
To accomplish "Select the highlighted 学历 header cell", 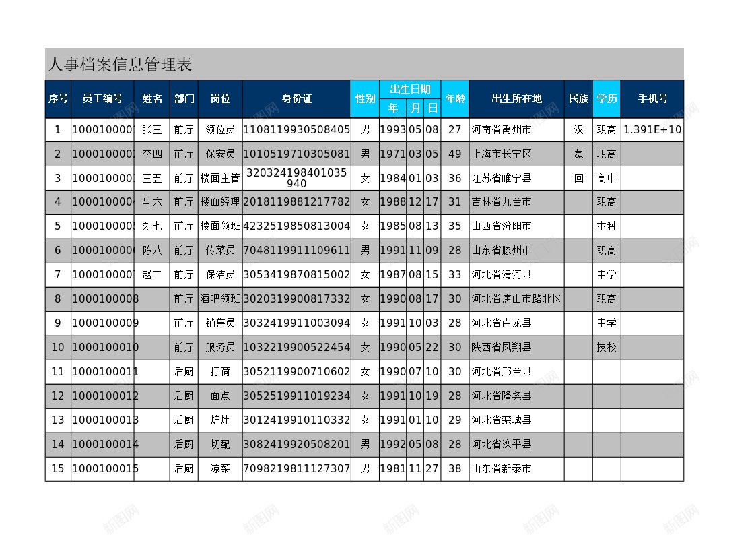I will tap(606, 98).
